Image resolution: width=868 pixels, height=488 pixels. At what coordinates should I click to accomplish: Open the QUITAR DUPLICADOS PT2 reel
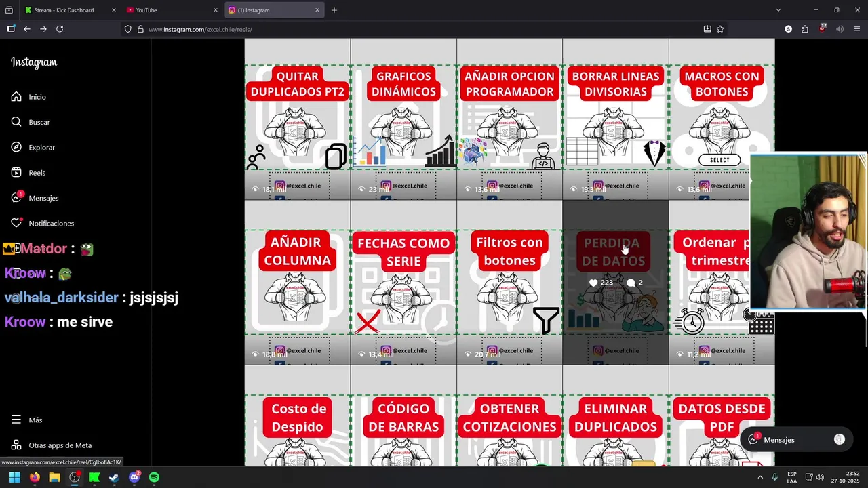coord(298,119)
